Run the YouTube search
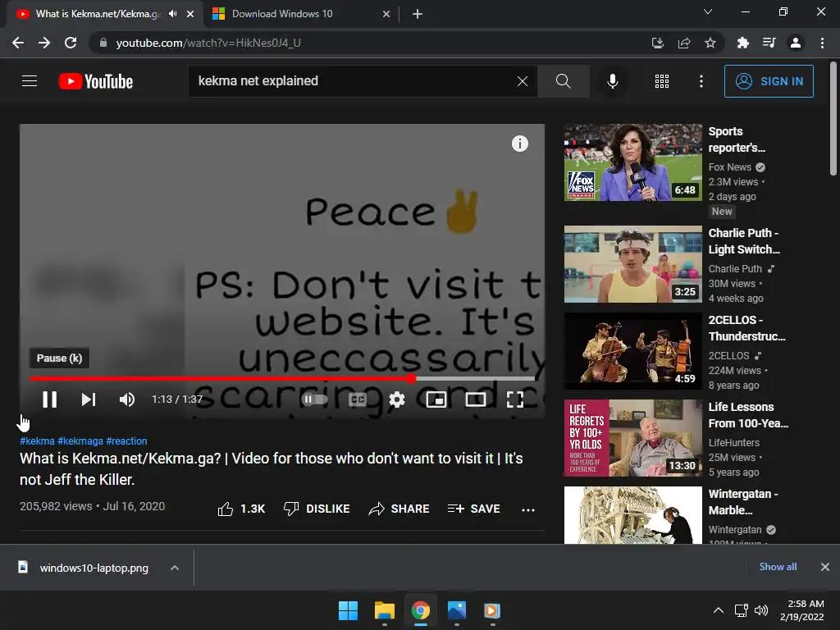The image size is (840, 630). pyautogui.click(x=563, y=81)
